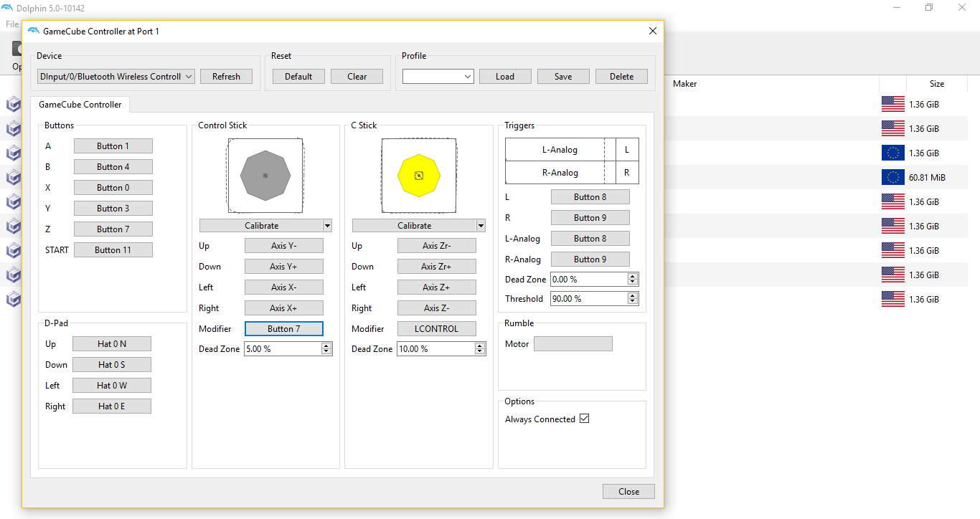Remap the B button (Button 4)

[x=113, y=166]
